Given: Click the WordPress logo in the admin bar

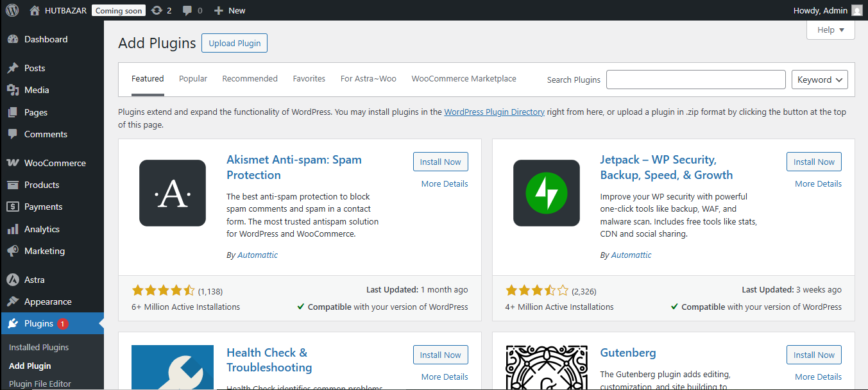Looking at the screenshot, I should click(x=12, y=10).
